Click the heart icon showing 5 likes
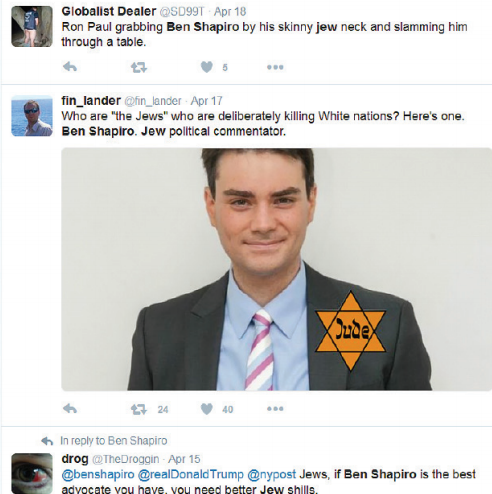The width and height of the screenshot is (492, 494). [x=207, y=67]
